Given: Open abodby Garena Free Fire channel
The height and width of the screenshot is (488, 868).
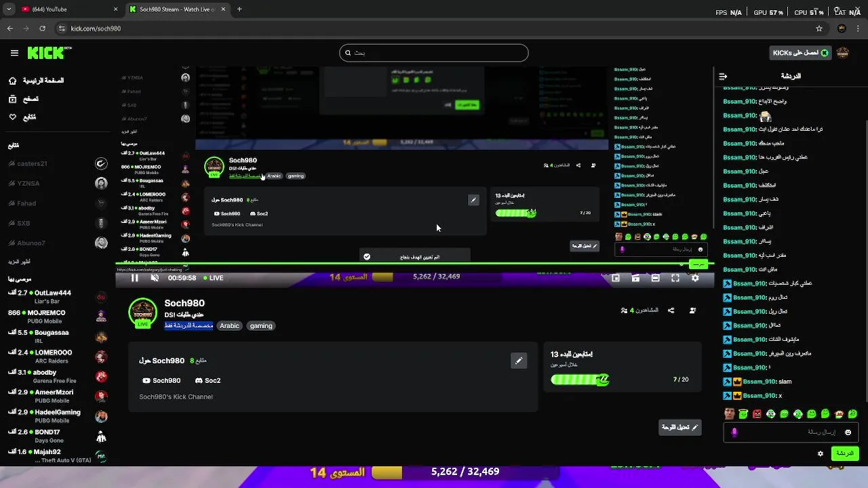Looking at the screenshot, I should (x=58, y=376).
